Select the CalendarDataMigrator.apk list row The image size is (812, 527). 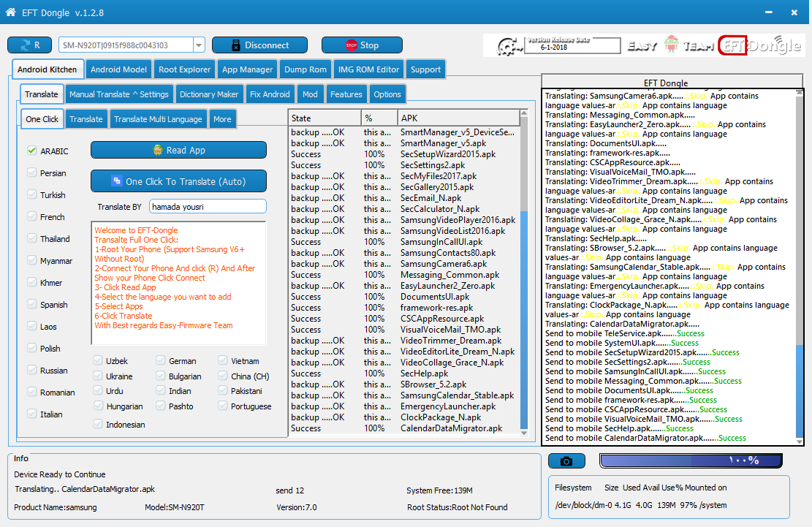point(403,428)
